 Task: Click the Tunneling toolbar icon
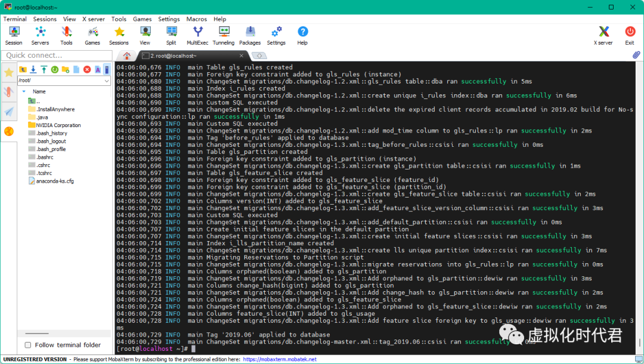(224, 34)
